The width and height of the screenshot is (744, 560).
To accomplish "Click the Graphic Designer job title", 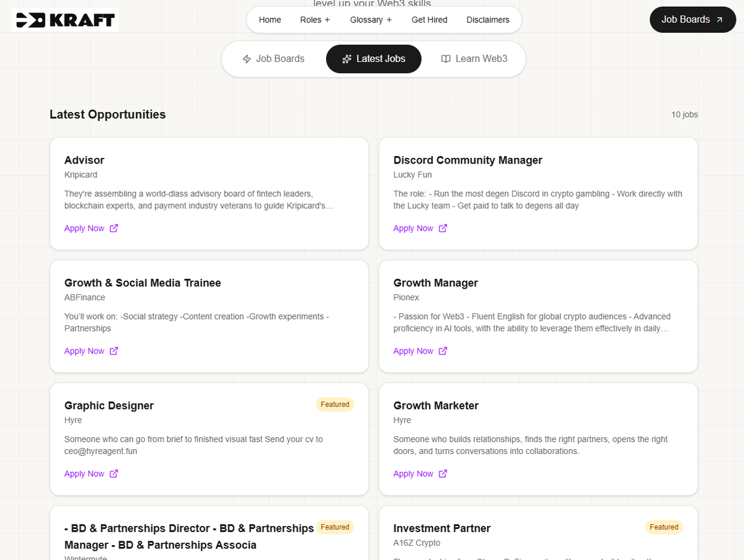I will [x=109, y=405].
